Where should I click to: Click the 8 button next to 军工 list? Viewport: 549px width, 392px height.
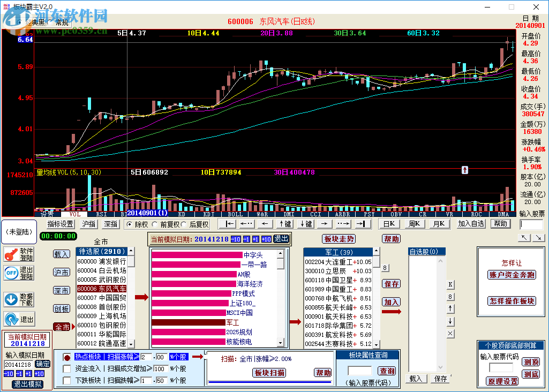click(x=385, y=268)
